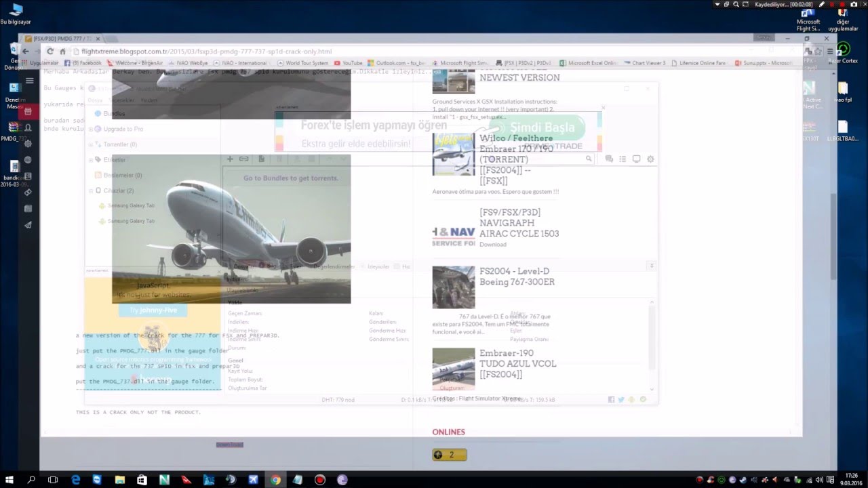The width and height of the screenshot is (868, 488).
Task: Open uTorrent Seçenekler menu
Action: [x=122, y=100]
